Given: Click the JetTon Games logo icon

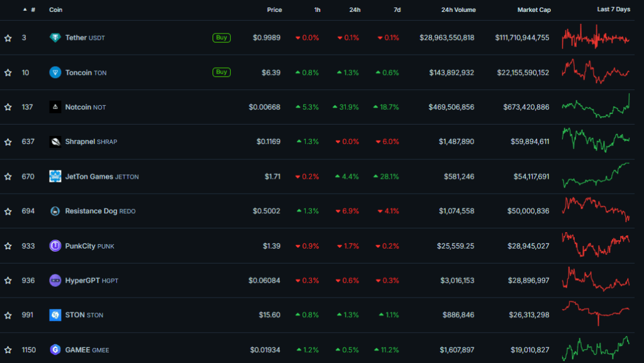Looking at the screenshot, I should click(55, 176).
